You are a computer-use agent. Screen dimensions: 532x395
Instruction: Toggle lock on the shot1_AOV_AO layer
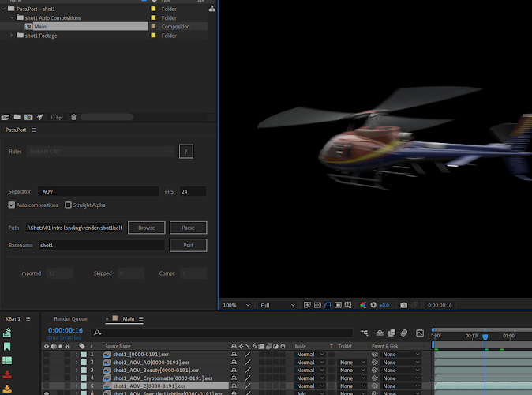67,363
